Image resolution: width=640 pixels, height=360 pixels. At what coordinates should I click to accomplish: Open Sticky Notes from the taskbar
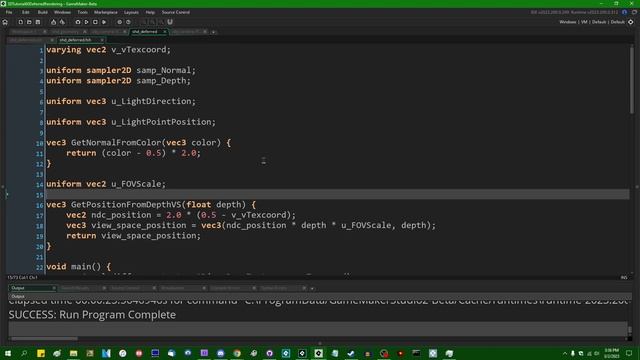coord(41,353)
